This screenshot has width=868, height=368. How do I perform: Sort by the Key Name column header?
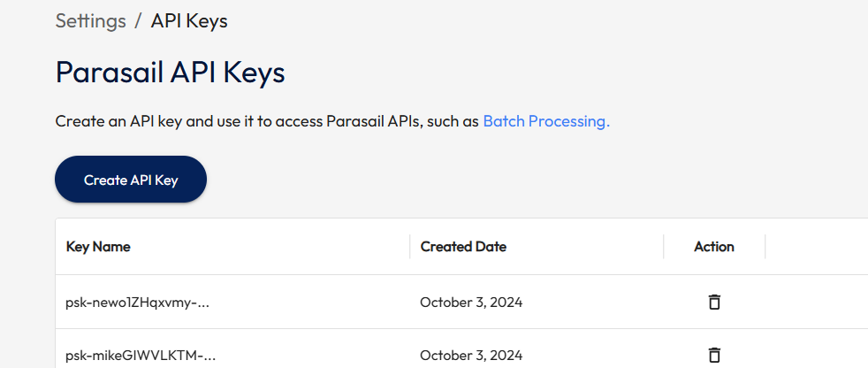(98, 247)
